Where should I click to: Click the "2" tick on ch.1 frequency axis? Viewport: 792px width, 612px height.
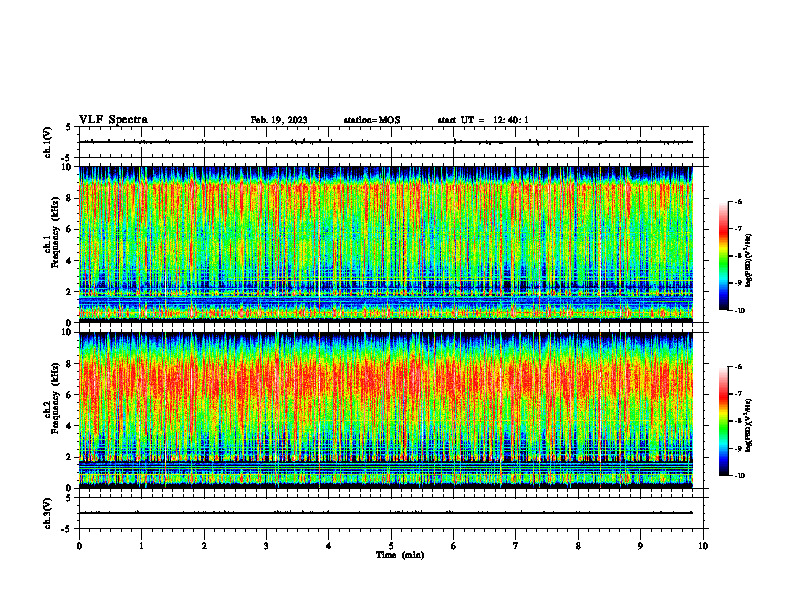(x=69, y=292)
